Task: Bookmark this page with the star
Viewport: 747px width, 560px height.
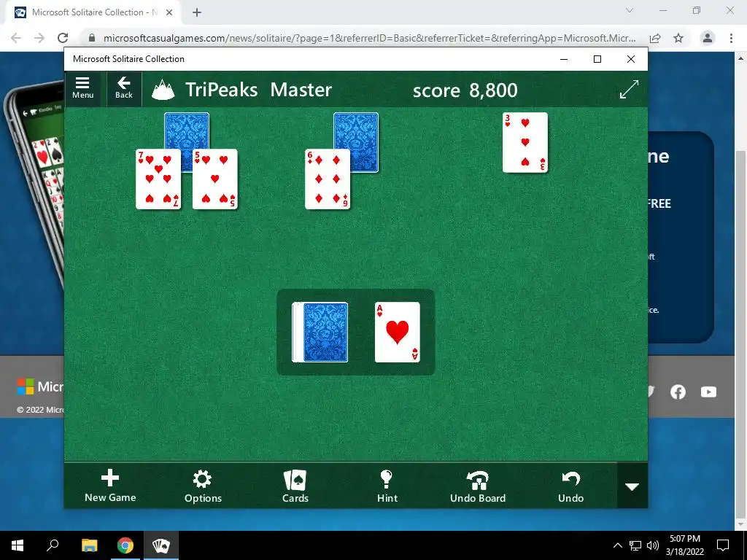Action: (678, 38)
